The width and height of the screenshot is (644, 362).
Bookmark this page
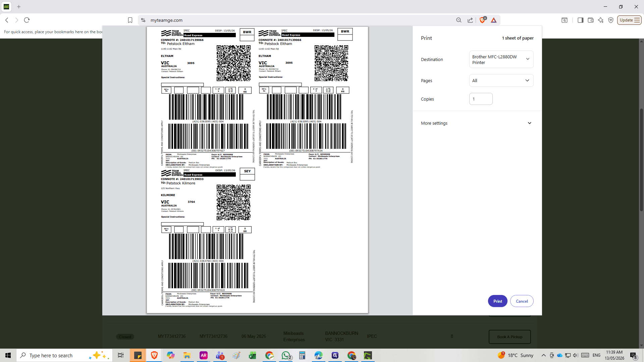tap(130, 20)
